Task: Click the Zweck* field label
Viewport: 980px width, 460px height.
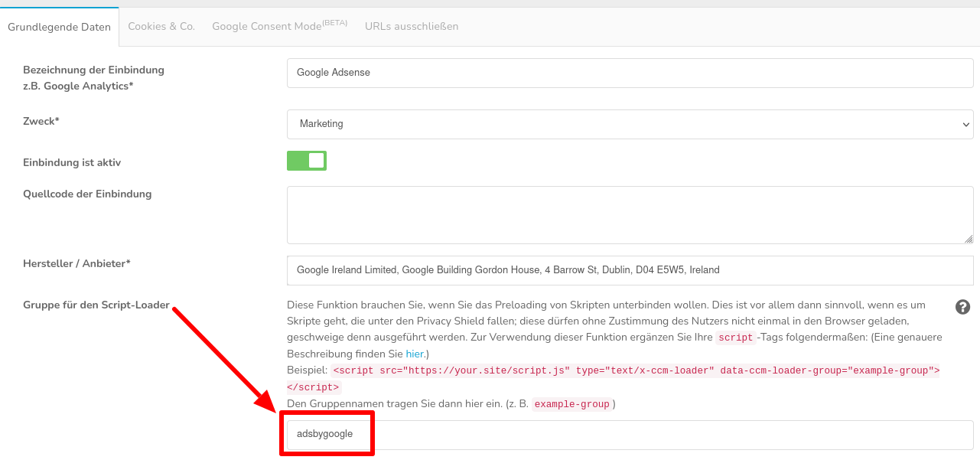Action: 41,121
